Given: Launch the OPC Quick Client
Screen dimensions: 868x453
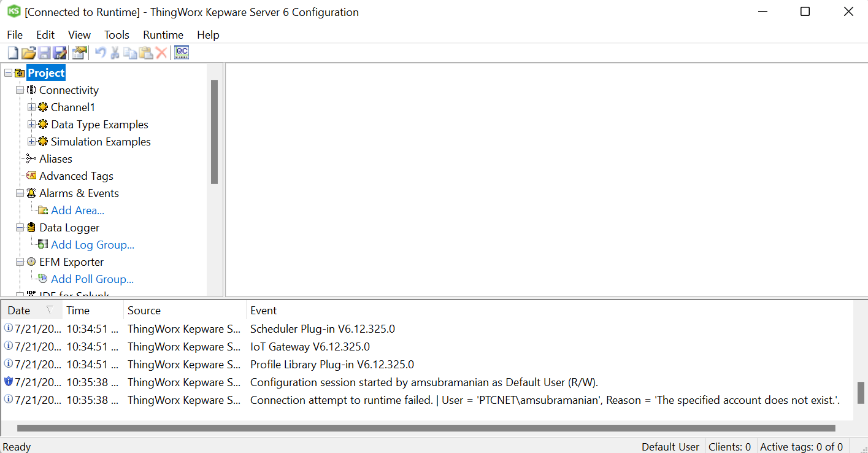Looking at the screenshot, I should click(x=180, y=53).
